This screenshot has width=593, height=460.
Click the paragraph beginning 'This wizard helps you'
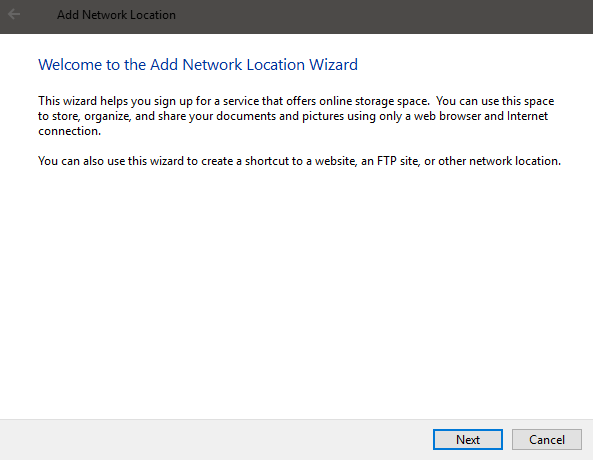(296, 116)
